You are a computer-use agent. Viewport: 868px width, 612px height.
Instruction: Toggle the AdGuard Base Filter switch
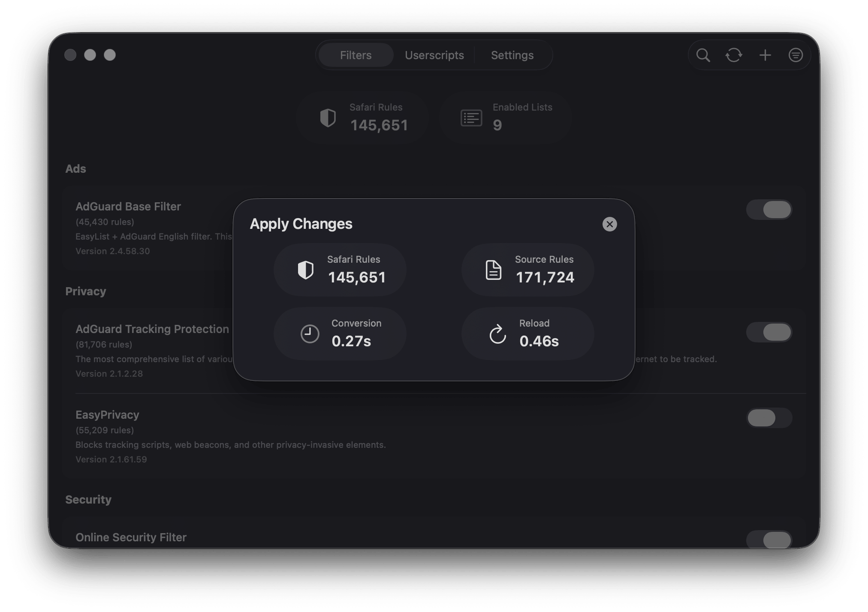[769, 210]
